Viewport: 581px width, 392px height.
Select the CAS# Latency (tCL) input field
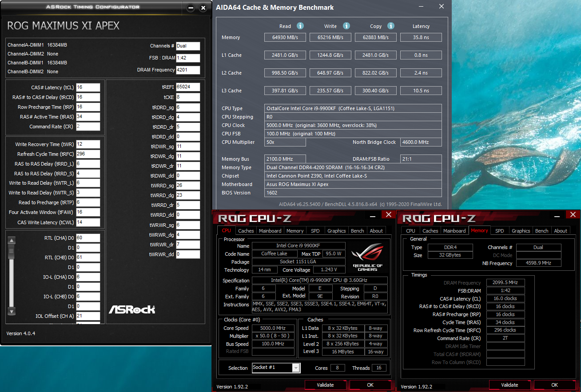[88, 87]
